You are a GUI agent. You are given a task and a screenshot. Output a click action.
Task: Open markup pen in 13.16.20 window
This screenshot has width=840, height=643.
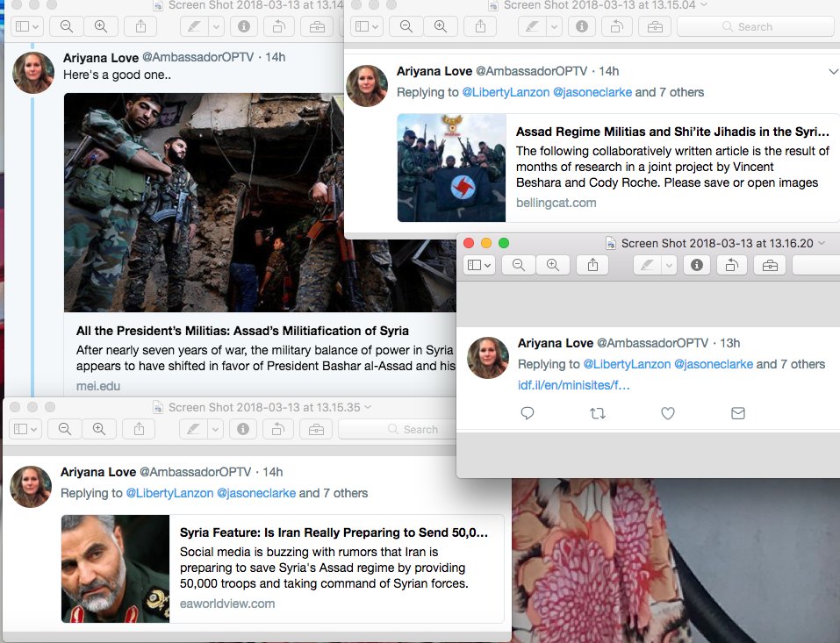[647, 265]
